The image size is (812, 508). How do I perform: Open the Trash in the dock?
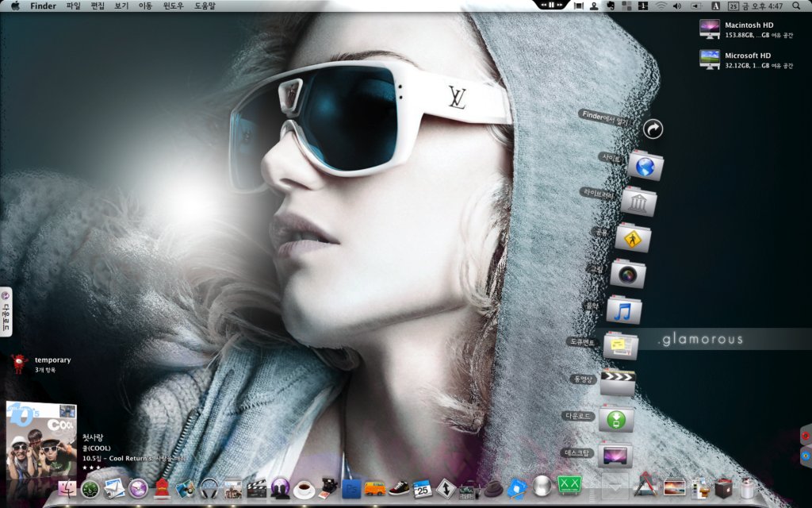[746, 487]
